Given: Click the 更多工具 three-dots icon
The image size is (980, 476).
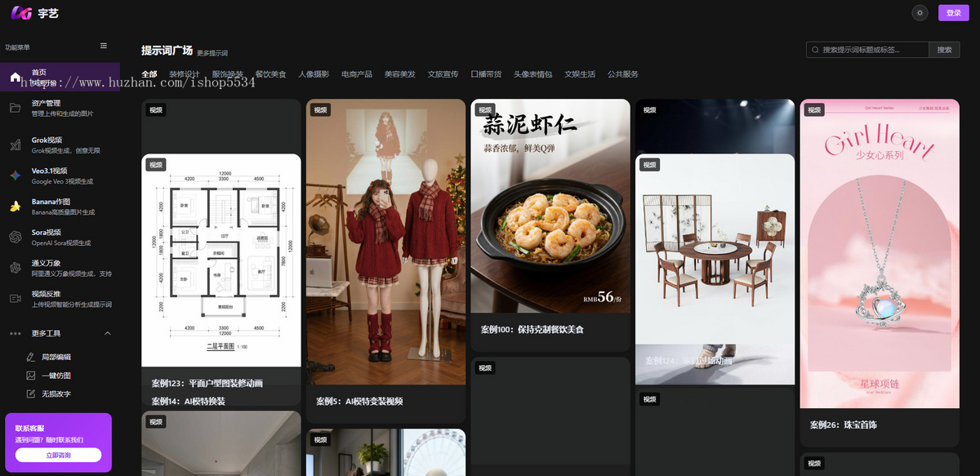Looking at the screenshot, I should click(x=15, y=333).
